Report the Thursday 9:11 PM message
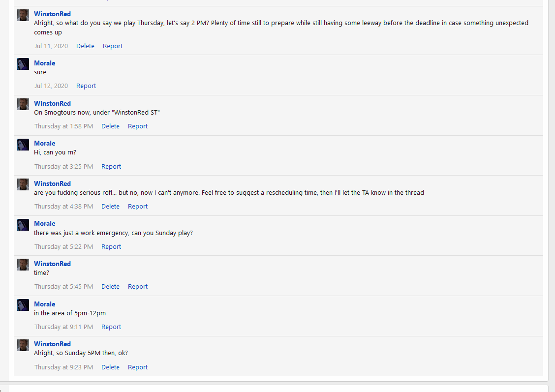The image size is (555, 392). (111, 327)
